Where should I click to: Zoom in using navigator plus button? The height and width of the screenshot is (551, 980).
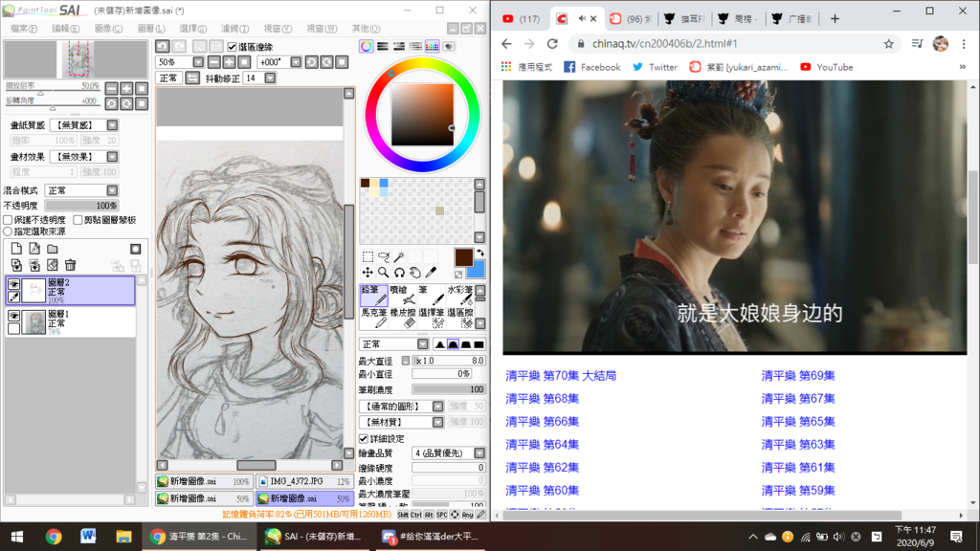[x=126, y=89]
